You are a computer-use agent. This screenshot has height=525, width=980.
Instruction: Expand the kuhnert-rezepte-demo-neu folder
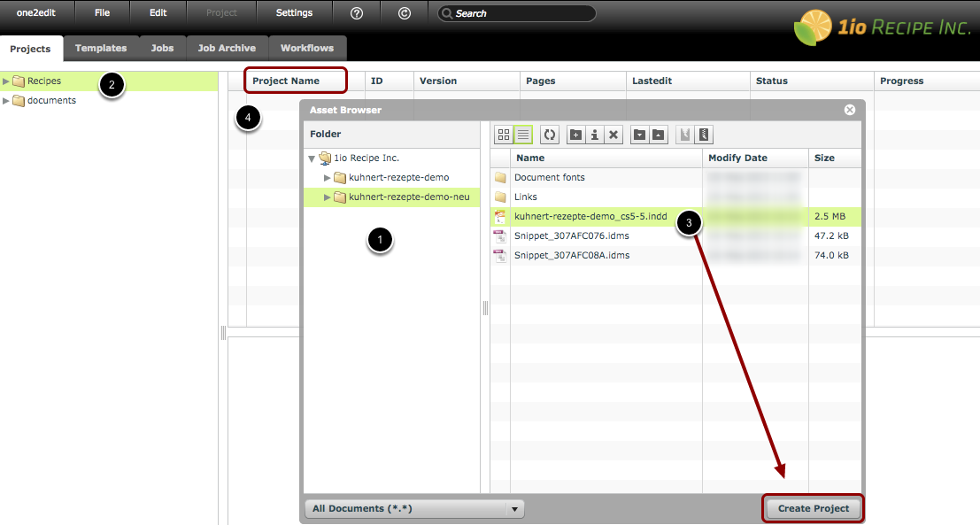click(327, 197)
